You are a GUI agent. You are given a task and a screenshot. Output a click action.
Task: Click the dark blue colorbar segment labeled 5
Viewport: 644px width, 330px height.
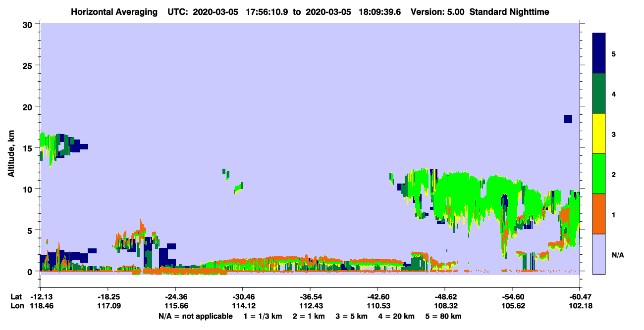599,53
